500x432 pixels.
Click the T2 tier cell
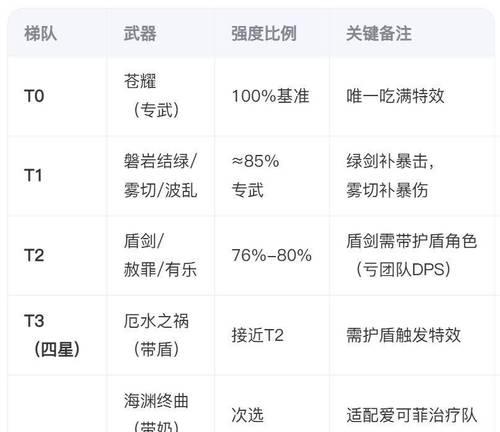pos(34,255)
